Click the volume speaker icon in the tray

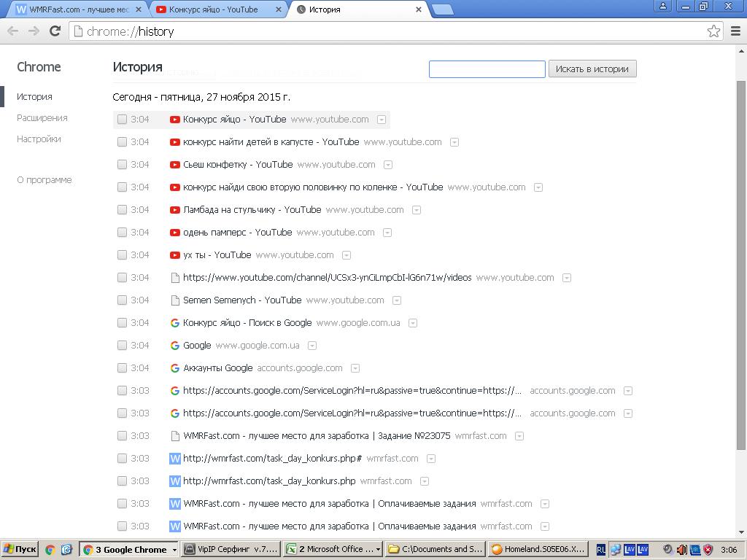[x=682, y=550]
